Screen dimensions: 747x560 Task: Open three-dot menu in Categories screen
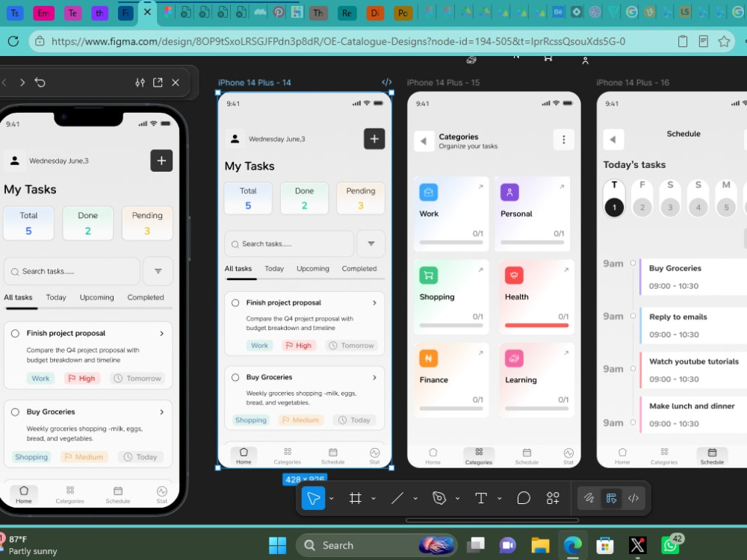pos(563,140)
